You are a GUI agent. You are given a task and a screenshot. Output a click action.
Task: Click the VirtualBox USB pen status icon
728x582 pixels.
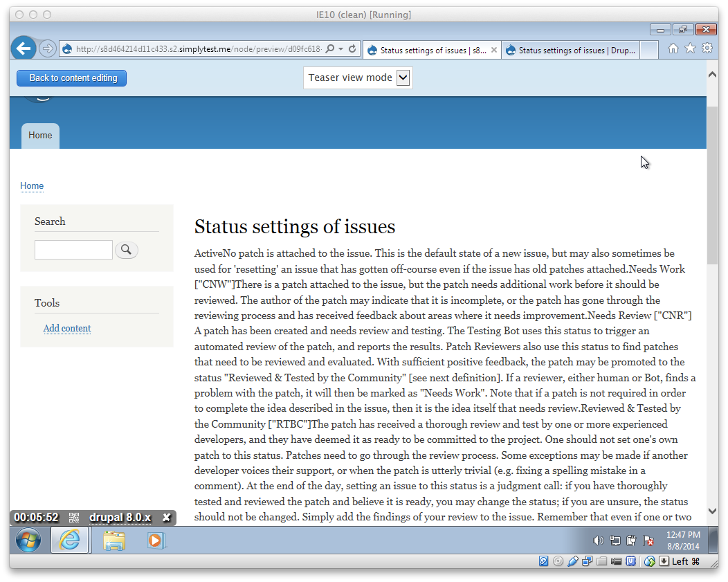pos(572,561)
